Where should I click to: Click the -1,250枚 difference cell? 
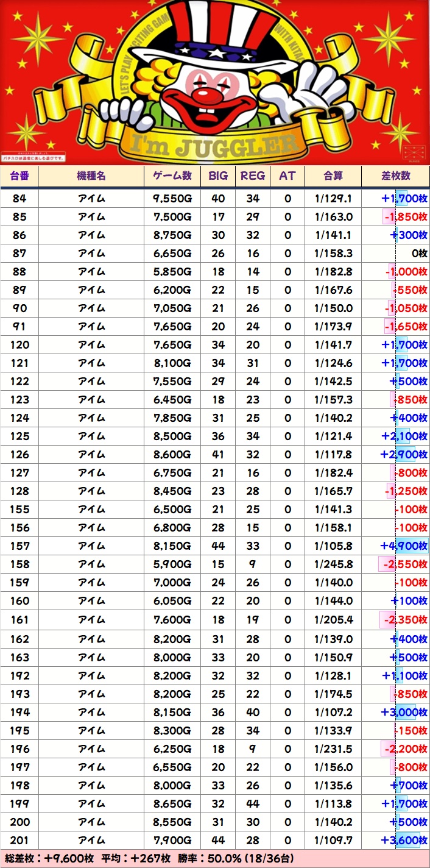396,491
